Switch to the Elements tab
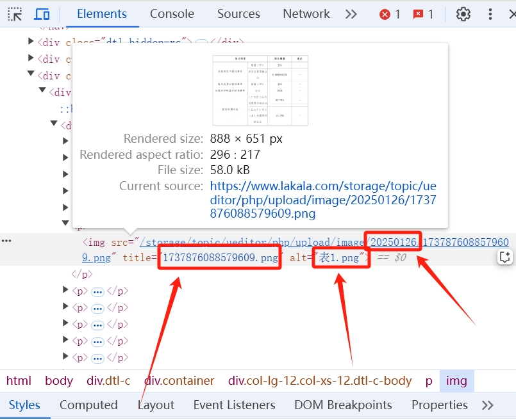516x420 pixels. click(x=102, y=14)
